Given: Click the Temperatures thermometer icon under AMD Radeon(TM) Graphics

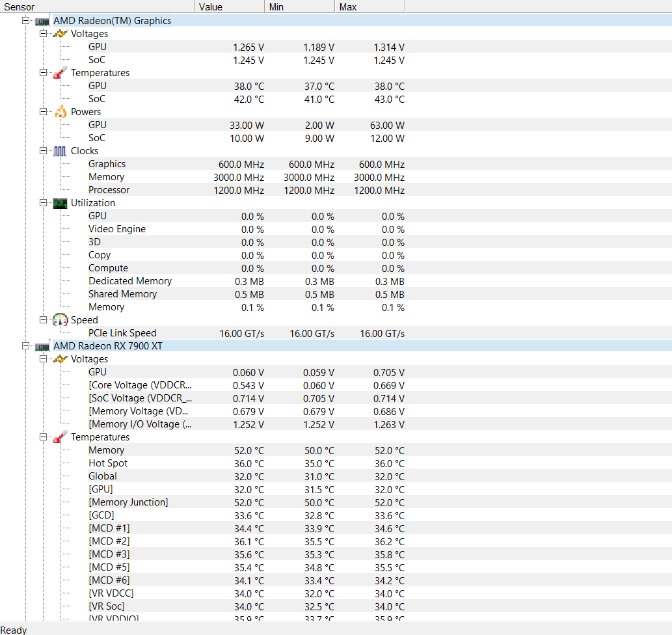Looking at the screenshot, I should pos(60,73).
